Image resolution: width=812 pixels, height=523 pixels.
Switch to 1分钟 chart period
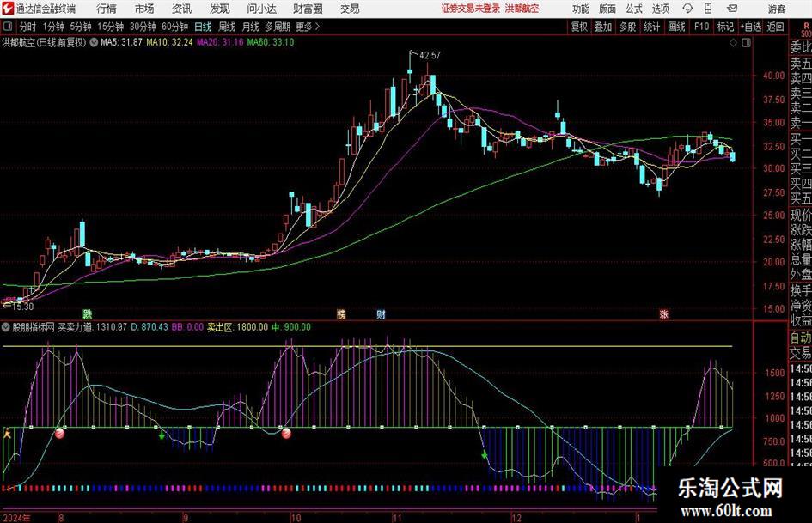coord(52,27)
